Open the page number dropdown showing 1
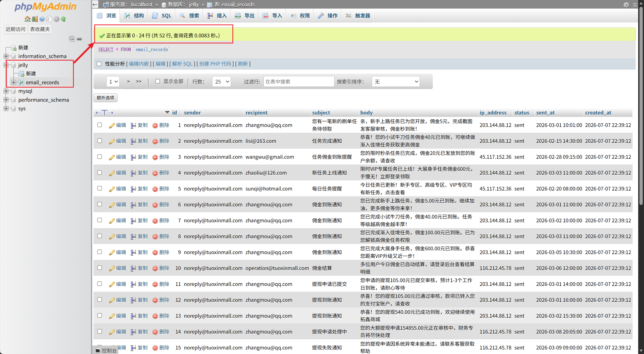 [x=113, y=81]
